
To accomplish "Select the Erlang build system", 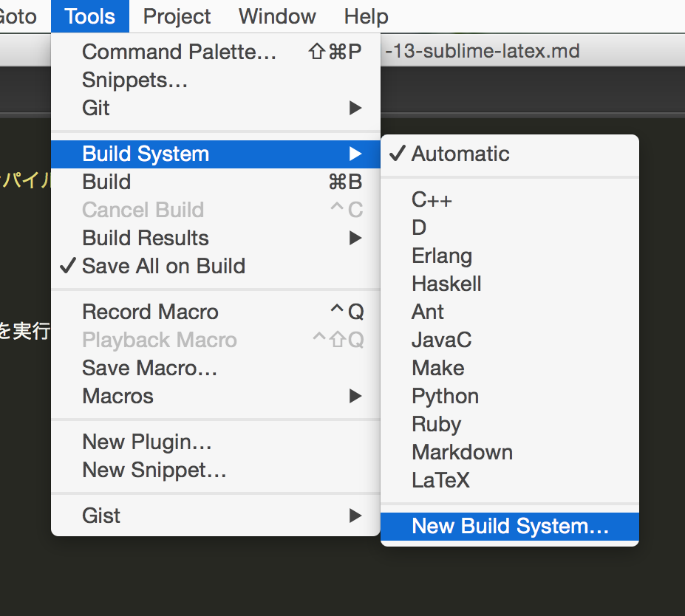I will click(x=509, y=256).
